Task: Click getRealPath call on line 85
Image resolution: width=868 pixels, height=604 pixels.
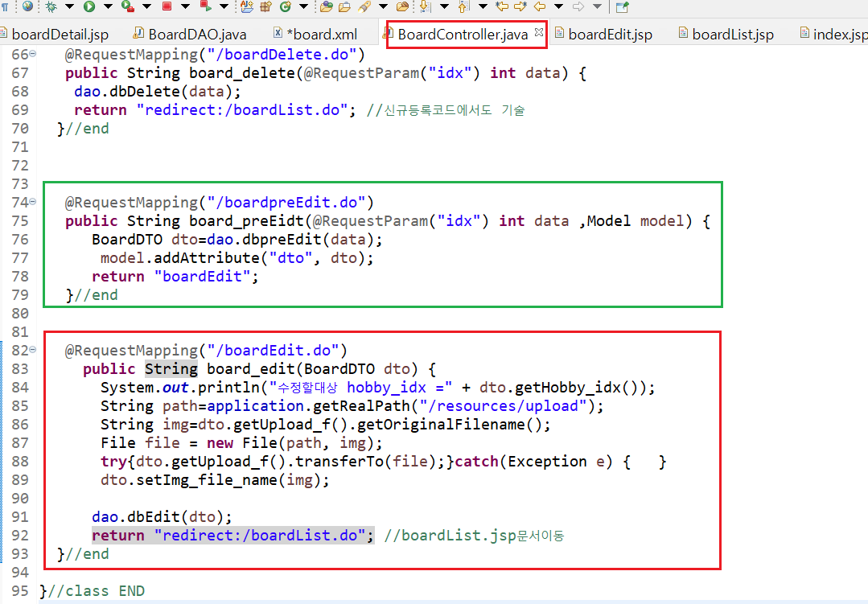Action: click(361, 406)
